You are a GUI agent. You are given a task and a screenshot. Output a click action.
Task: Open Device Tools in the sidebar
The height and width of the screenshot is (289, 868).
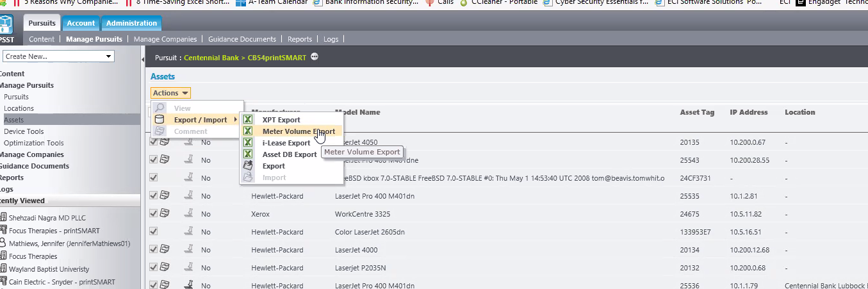[x=24, y=131]
